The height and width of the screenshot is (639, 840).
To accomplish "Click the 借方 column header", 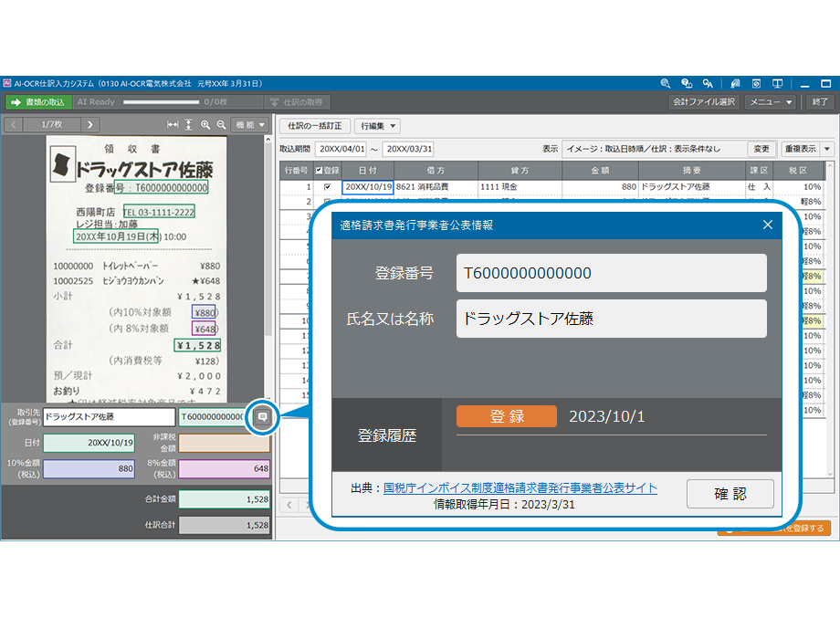I will (436, 171).
